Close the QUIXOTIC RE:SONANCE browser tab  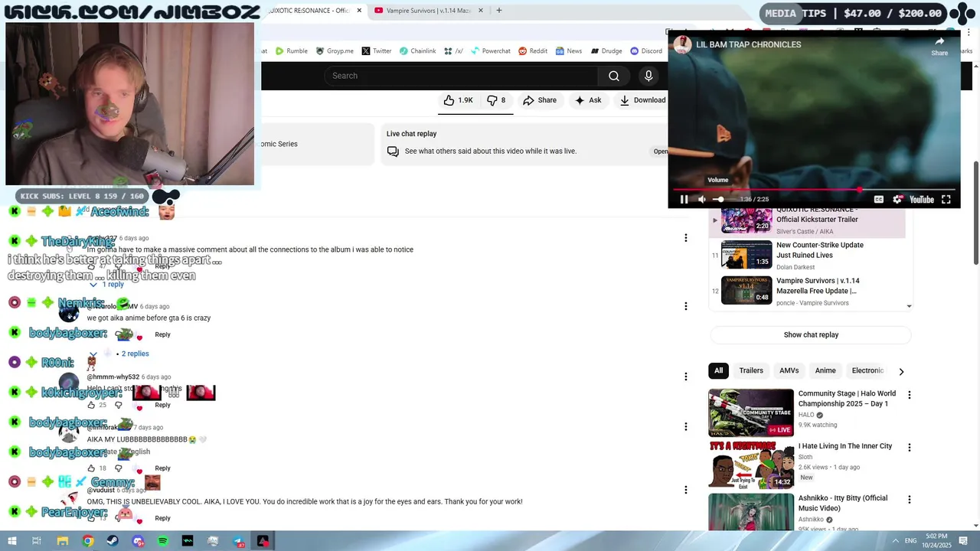coord(359,11)
